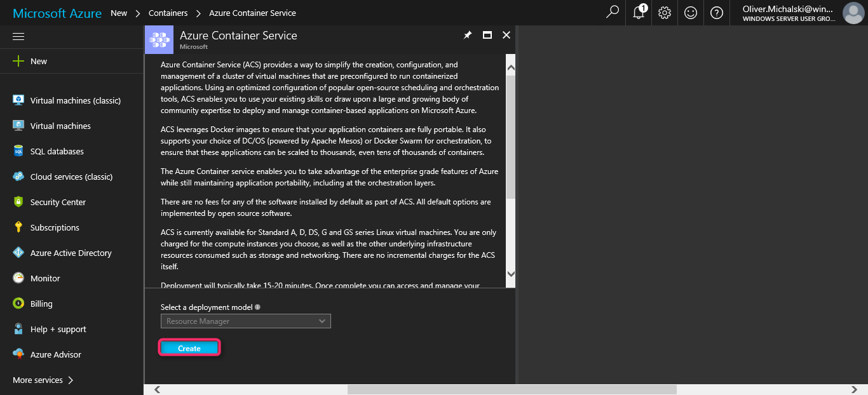Viewport: 868px width, 395px height.
Task: Click the green plus New icon
Action: (18, 61)
